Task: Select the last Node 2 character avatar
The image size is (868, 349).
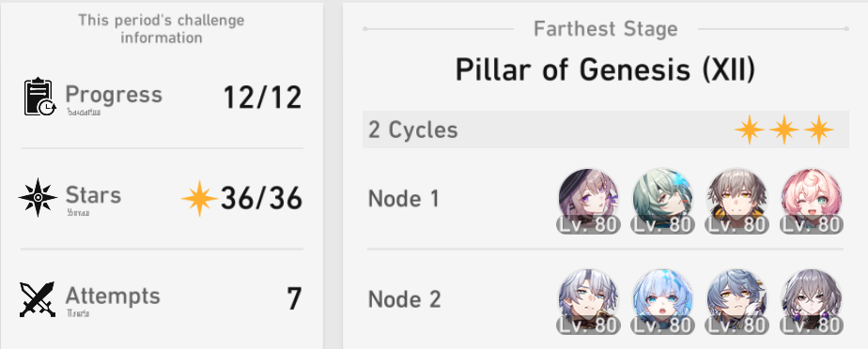Action: (x=812, y=302)
